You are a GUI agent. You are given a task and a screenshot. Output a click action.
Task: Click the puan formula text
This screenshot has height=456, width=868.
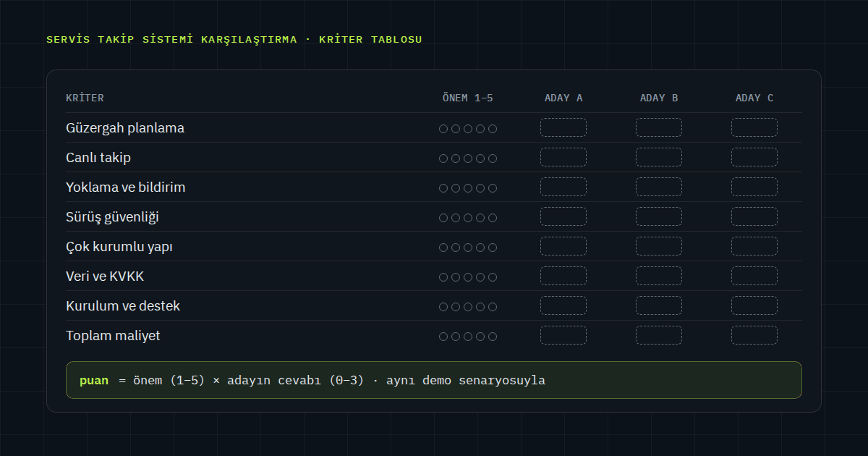(x=312, y=380)
